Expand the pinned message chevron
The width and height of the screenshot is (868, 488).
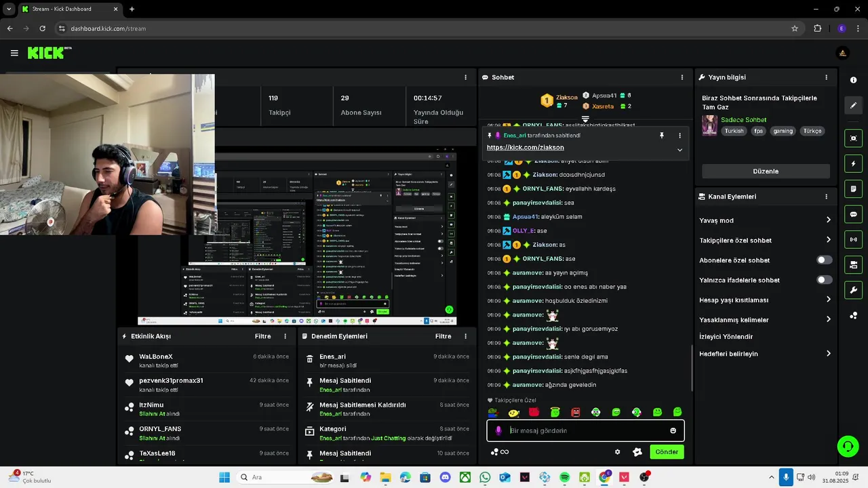679,150
